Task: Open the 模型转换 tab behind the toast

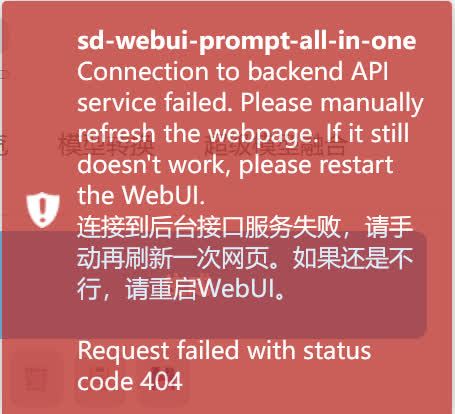Action: point(106,146)
